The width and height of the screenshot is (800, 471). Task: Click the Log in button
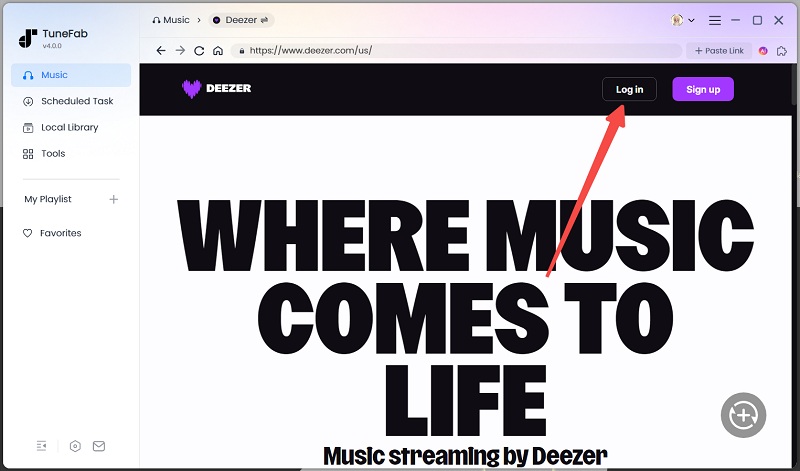coord(629,89)
